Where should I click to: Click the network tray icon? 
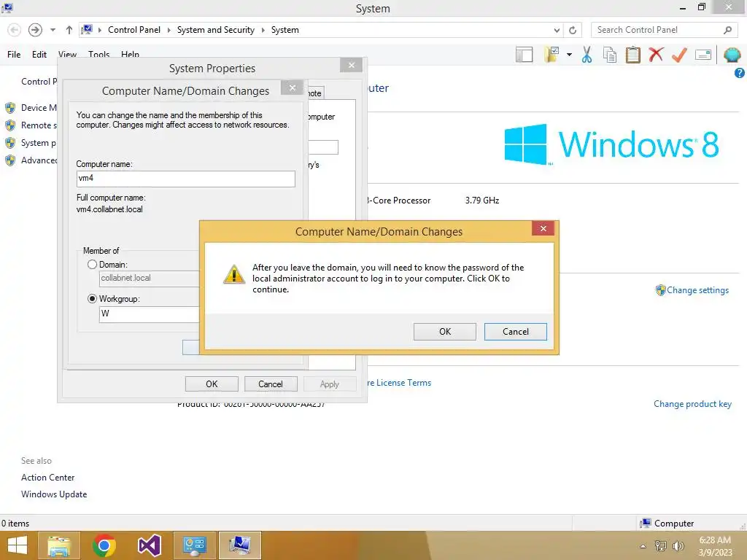click(x=661, y=546)
